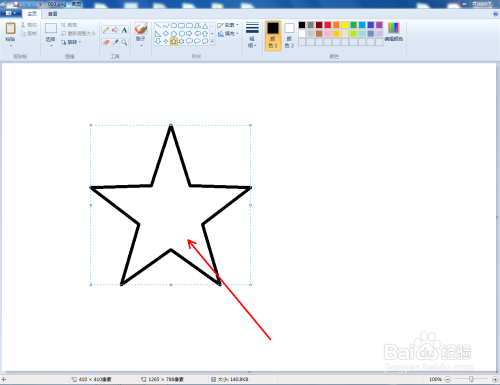Open the Rotate dropdown

71,42
